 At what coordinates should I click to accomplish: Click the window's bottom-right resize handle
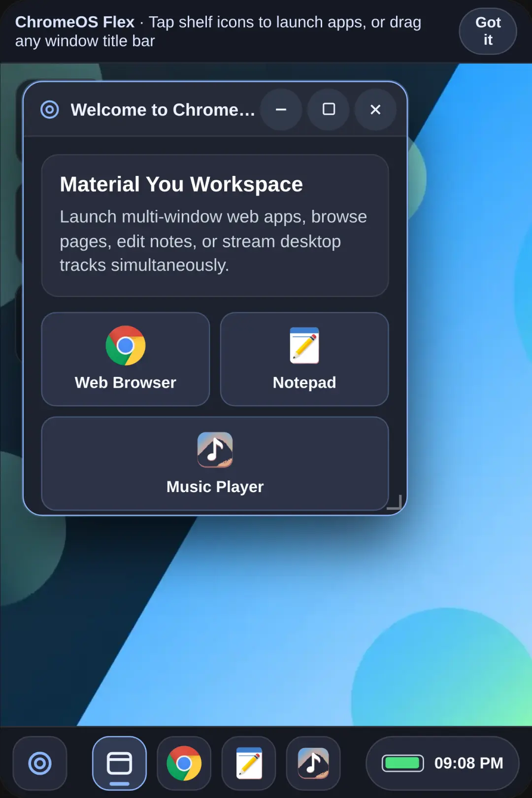(x=395, y=502)
